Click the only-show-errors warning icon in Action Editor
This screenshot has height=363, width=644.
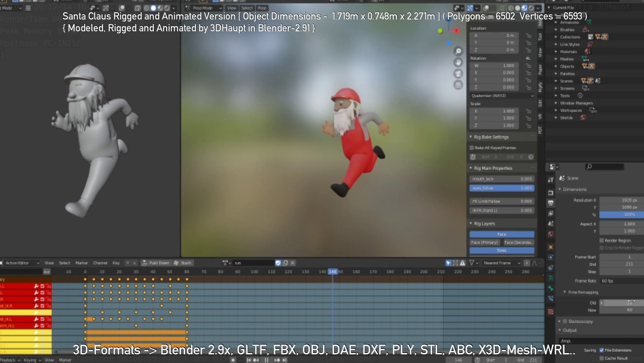click(462, 263)
